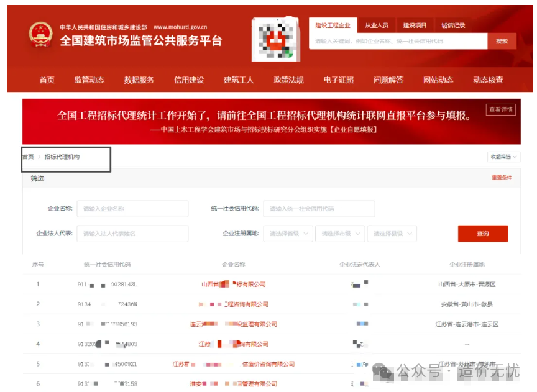Image resolution: width=537 pixels, height=392 pixels.
Task: Click the 企业名称 input field
Action: 132,209
